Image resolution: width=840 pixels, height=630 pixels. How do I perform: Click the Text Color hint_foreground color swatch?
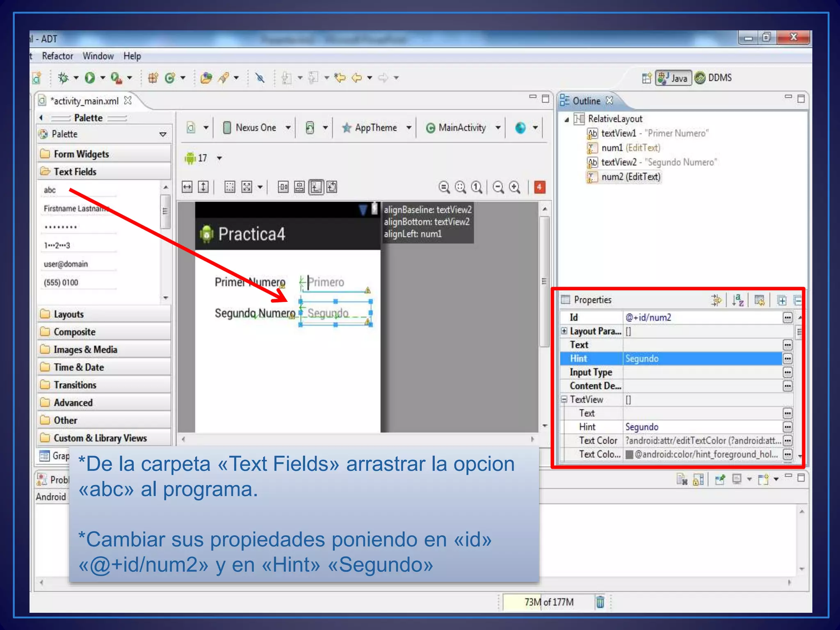coord(629,454)
